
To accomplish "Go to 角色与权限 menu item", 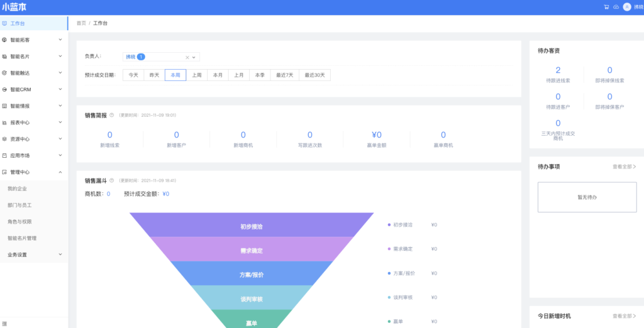I will coord(19,222).
